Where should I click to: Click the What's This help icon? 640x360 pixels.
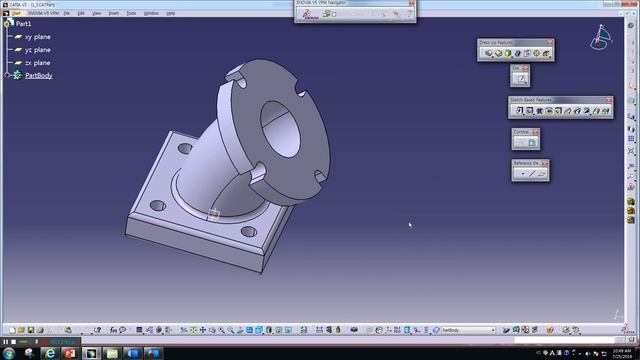tap(97, 330)
